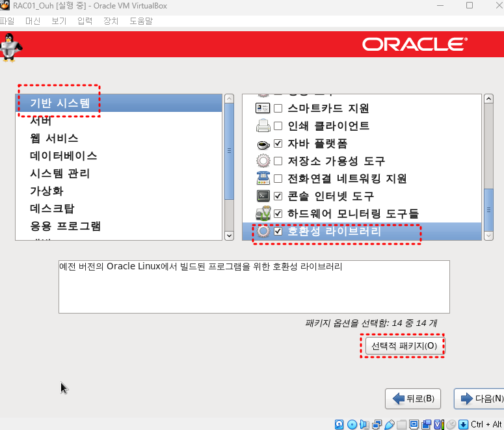Click the package list scrollbar thumb
Image resolution: width=504 pixels, height=430 pixels.
click(488, 209)
